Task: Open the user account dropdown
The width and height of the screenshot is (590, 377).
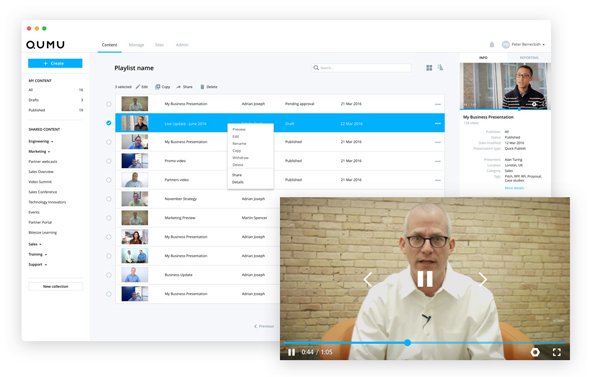Action: point(523,44)
